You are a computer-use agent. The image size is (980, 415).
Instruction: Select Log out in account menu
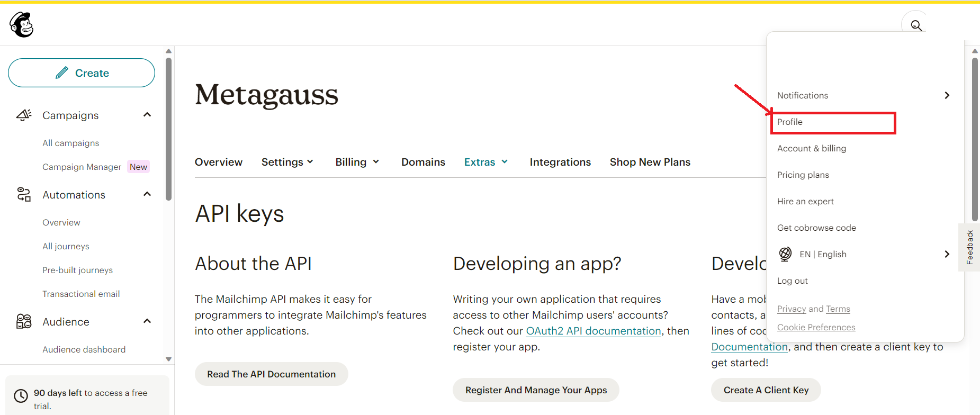click(792, 281)
